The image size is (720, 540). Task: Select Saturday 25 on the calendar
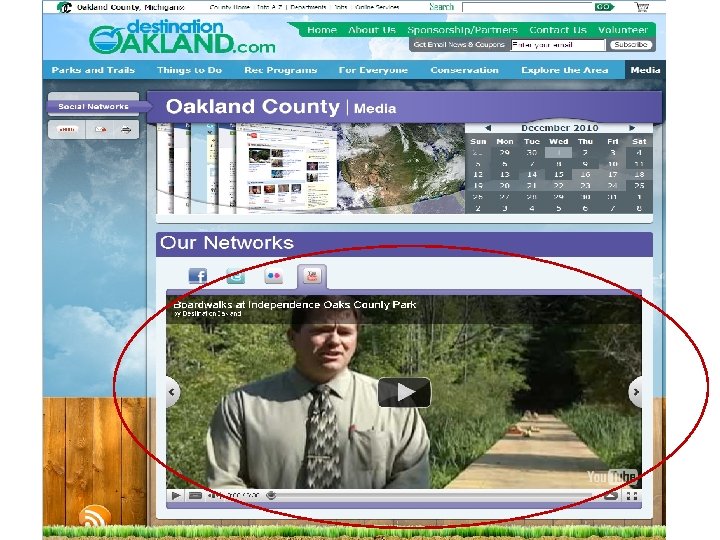tap(639, 186)
